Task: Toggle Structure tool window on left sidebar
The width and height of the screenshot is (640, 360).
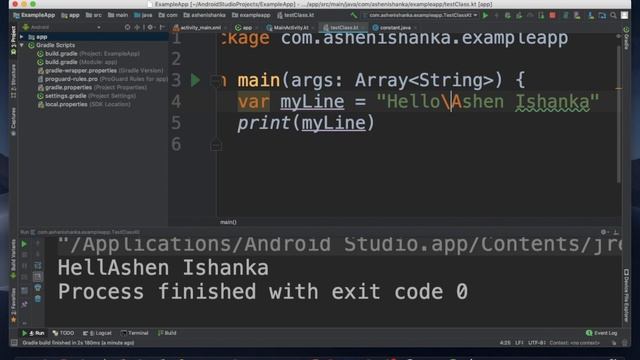Action: coord(13,81)
